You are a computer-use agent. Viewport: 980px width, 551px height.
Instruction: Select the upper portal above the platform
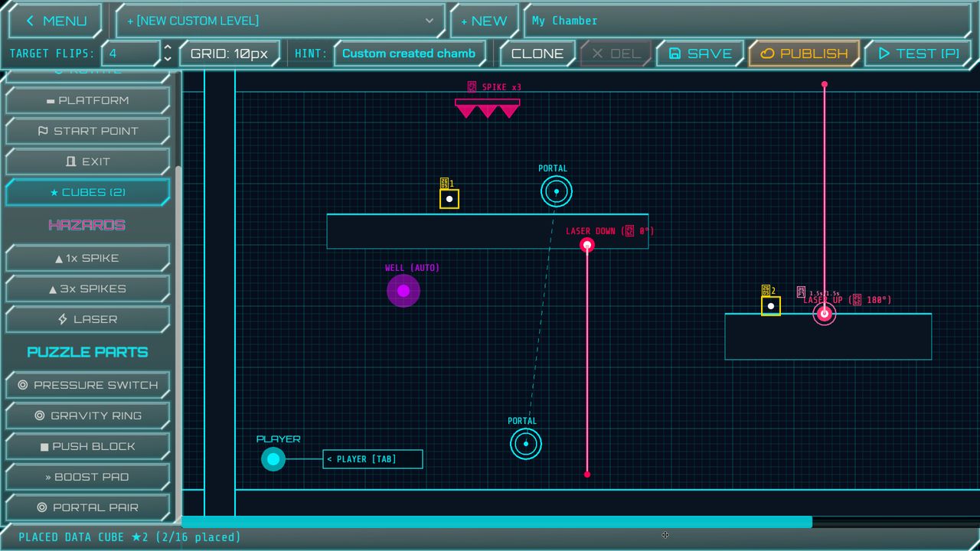(x=557, y=191)
